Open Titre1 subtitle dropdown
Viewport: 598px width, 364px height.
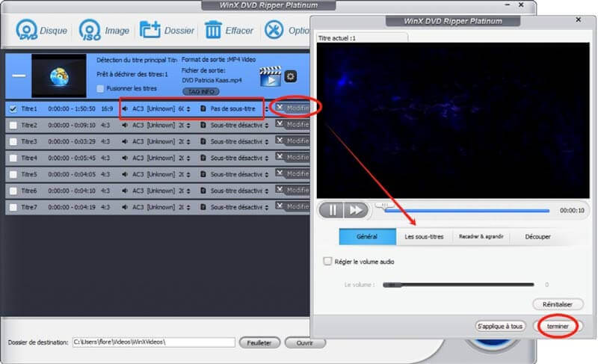pos(266,109)
